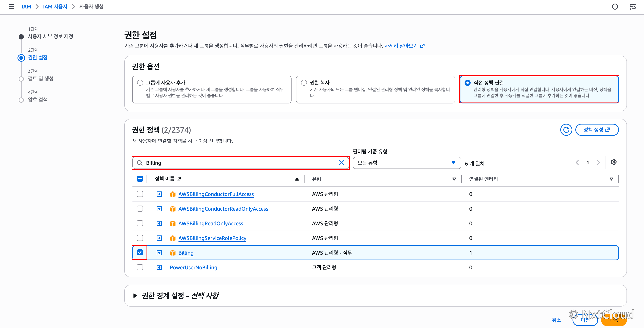Click the 'AWS 관리형 - 직무' type cell
The width and height of the screenshot is (644, 328).
point(332,253)
